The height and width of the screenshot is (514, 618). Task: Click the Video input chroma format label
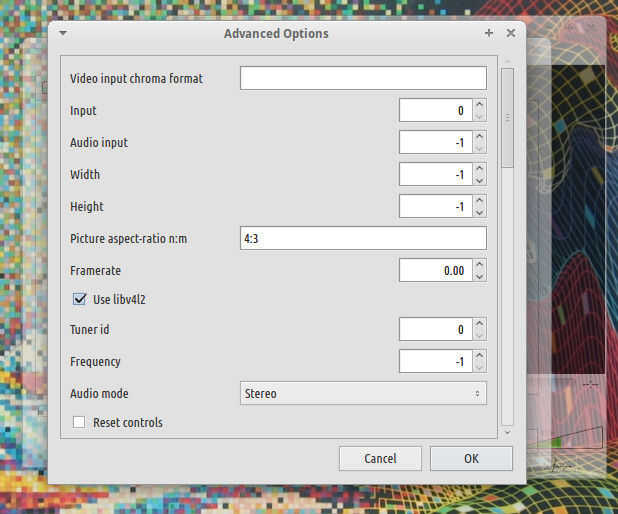[x=136, y=78]
